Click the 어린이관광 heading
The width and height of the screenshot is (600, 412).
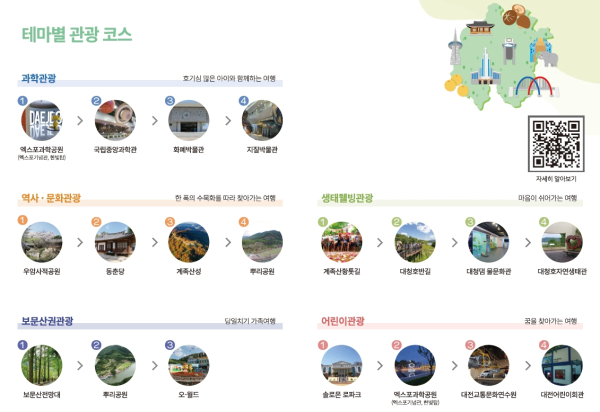(x=342, y=321)
